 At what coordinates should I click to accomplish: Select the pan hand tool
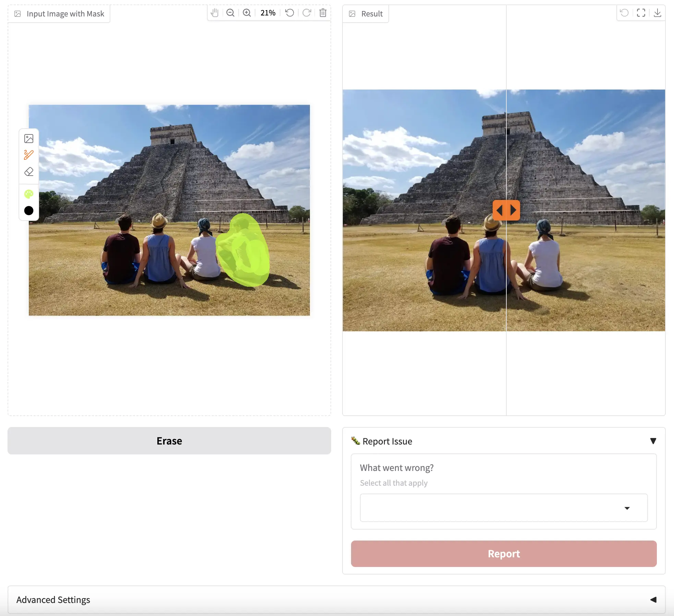[x=215, y=13]
